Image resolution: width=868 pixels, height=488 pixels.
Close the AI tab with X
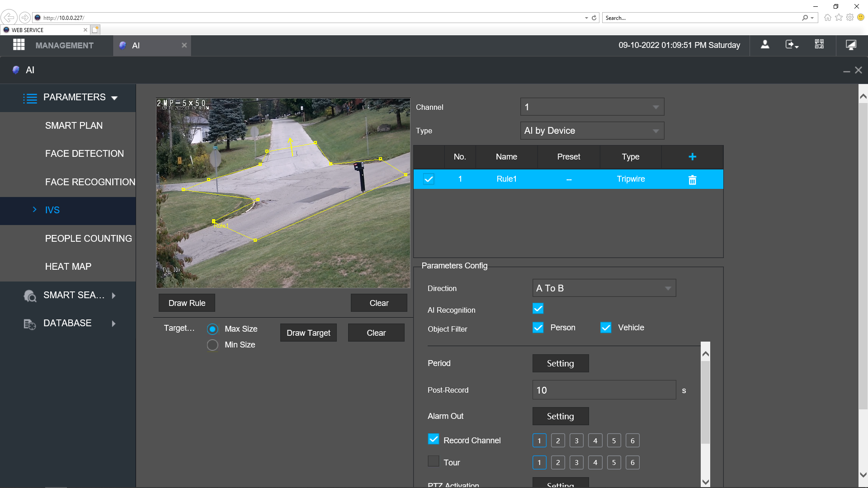(x=184, y=45)
